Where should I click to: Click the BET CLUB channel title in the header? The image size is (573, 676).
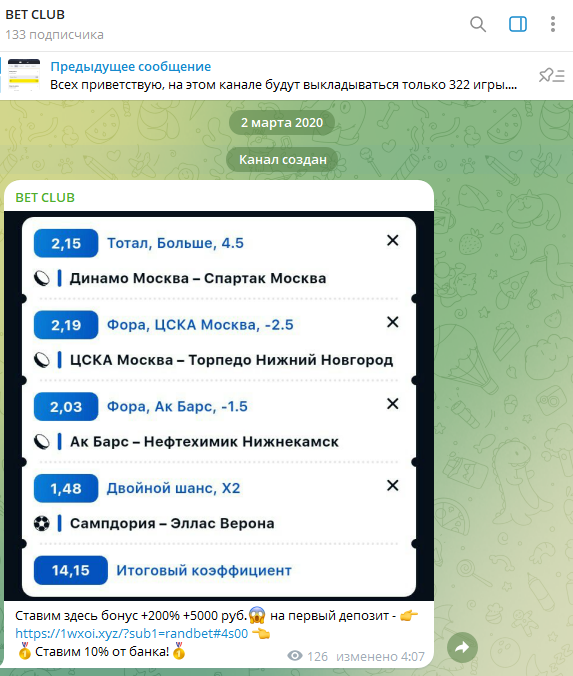pos(35,15)
